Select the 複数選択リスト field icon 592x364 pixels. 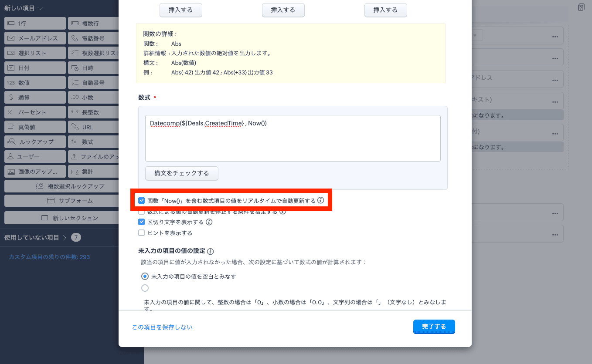pyautogui.click(x=75, y=53)
